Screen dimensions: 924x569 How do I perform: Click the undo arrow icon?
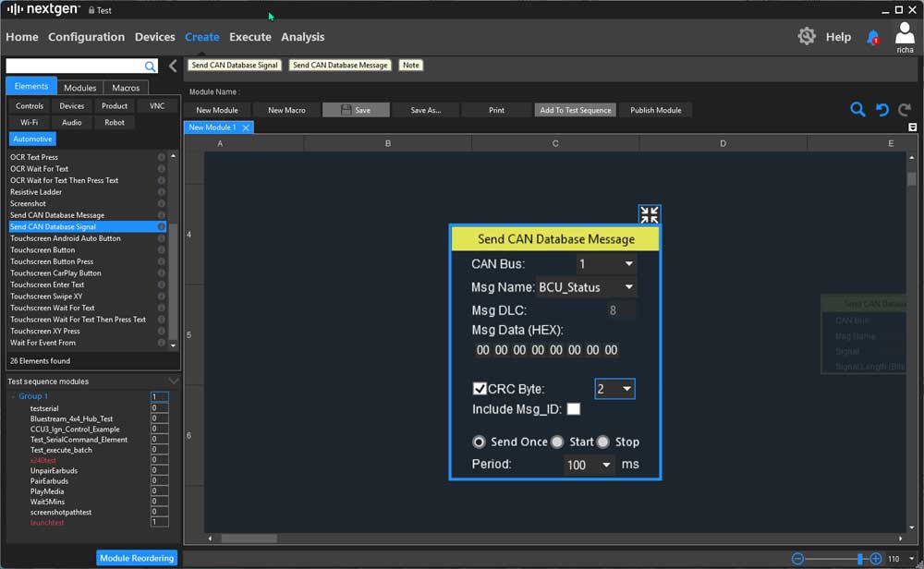(x=881, y=110)
